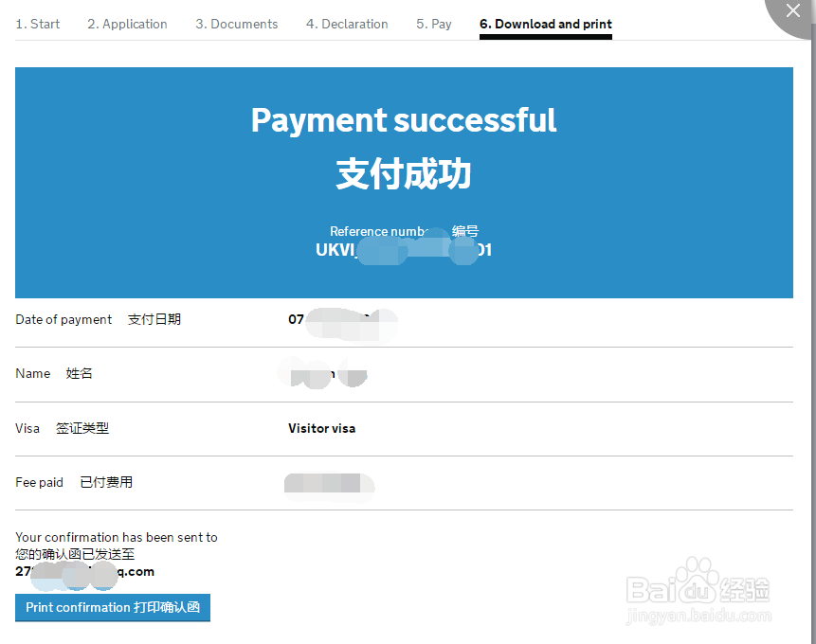The width and height of the screenshot is (816, 644).
Task: Click 'Your confirmation has been sent to' text
Action: [x=116, y=537]
